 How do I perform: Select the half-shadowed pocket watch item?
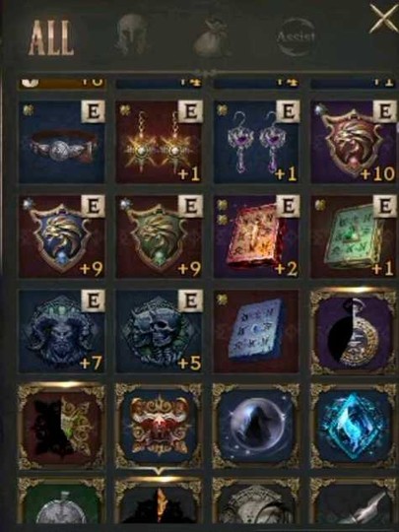[354, 331]
